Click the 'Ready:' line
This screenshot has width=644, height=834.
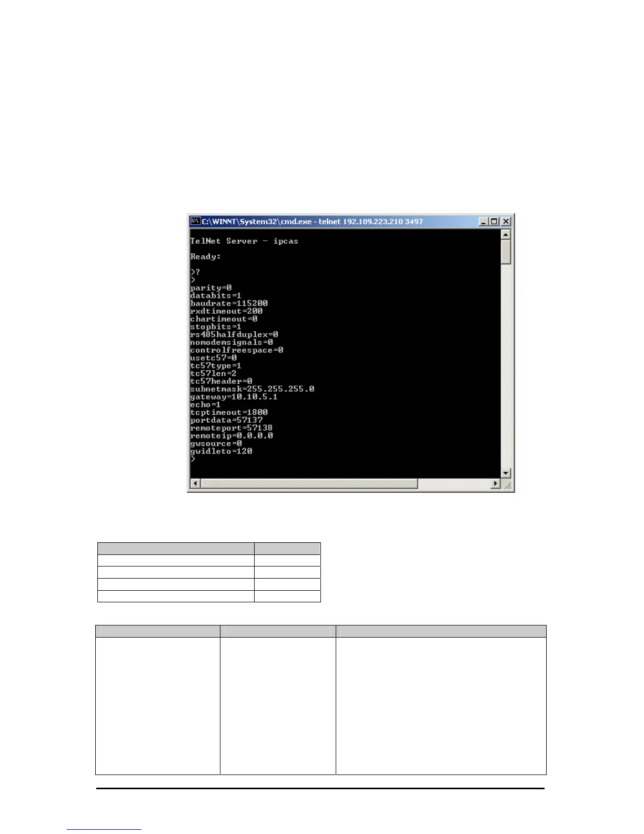(206, 256)
